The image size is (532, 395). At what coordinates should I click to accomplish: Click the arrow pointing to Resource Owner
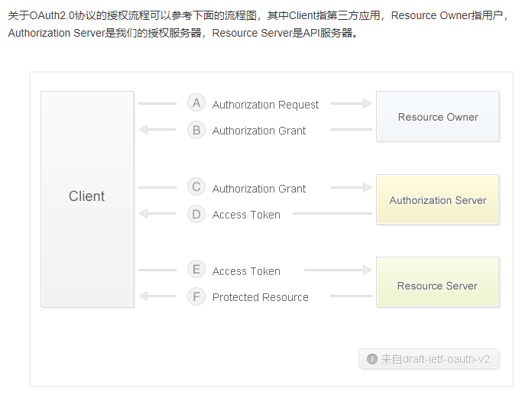point(352,104)
